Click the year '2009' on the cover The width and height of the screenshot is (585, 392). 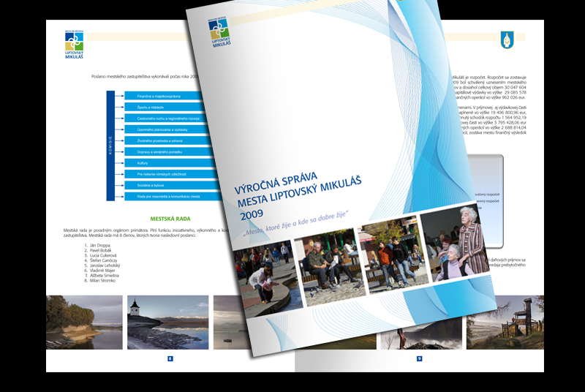pyautogui.click(x=251, y=215)
